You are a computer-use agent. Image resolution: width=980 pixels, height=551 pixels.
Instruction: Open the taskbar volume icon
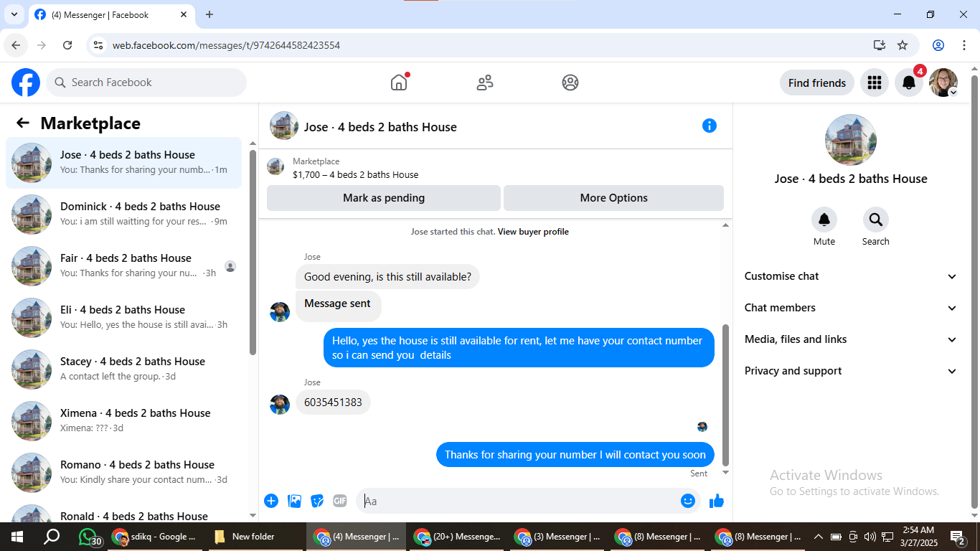click(870, 537)
